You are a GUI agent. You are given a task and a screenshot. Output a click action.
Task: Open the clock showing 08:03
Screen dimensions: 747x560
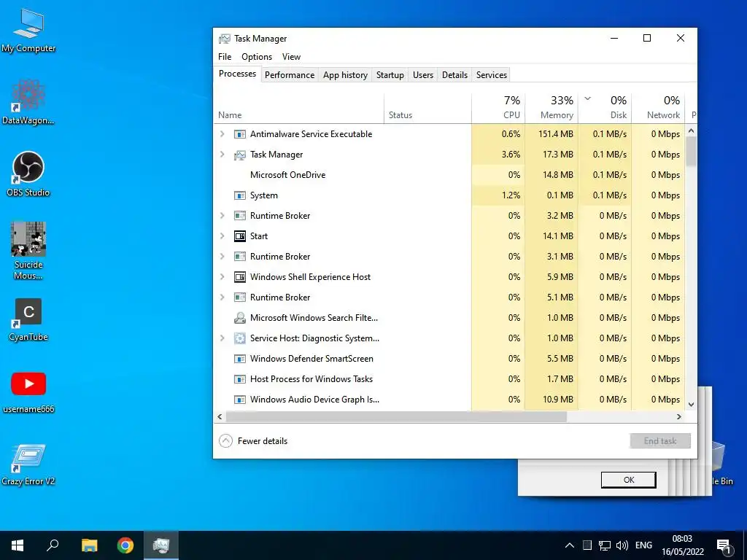pos(682,545)
